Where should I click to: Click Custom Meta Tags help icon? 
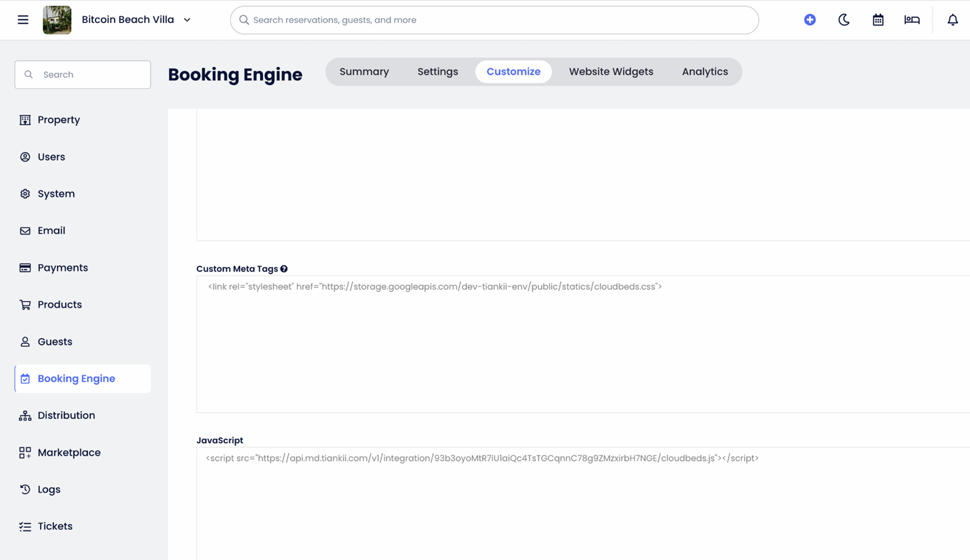coord(284,269)
